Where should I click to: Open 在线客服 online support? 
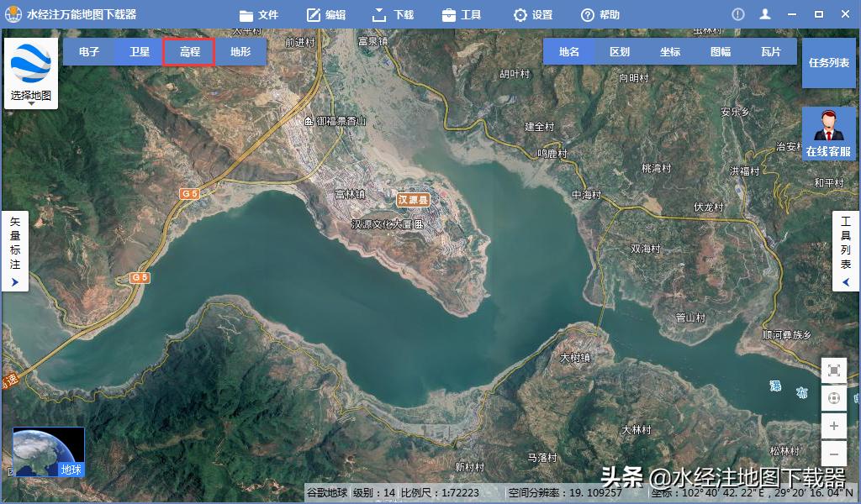tap(828, 134)
